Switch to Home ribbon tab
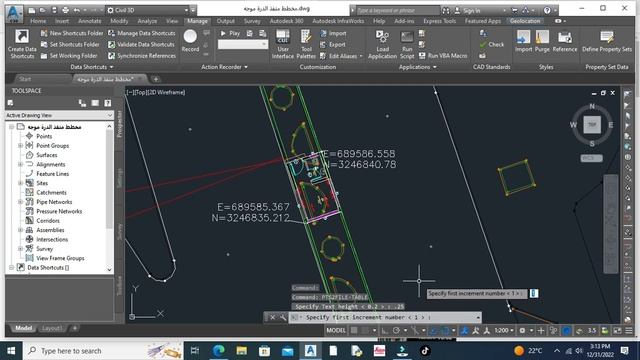Image resolution: width=640 pixels, height=360 pixels. pos(38,21)
